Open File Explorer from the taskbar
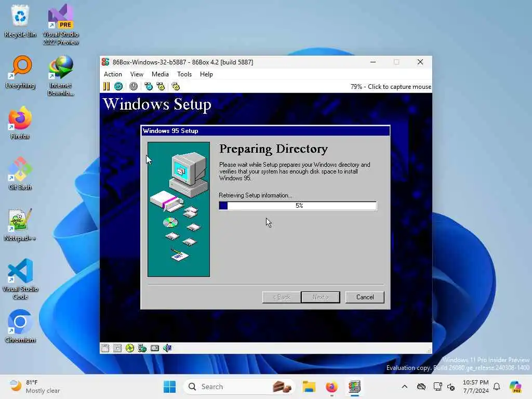Image resolution: width=532 pixels, height=399 pixels. pyautogui.click(x=309, y=387)
